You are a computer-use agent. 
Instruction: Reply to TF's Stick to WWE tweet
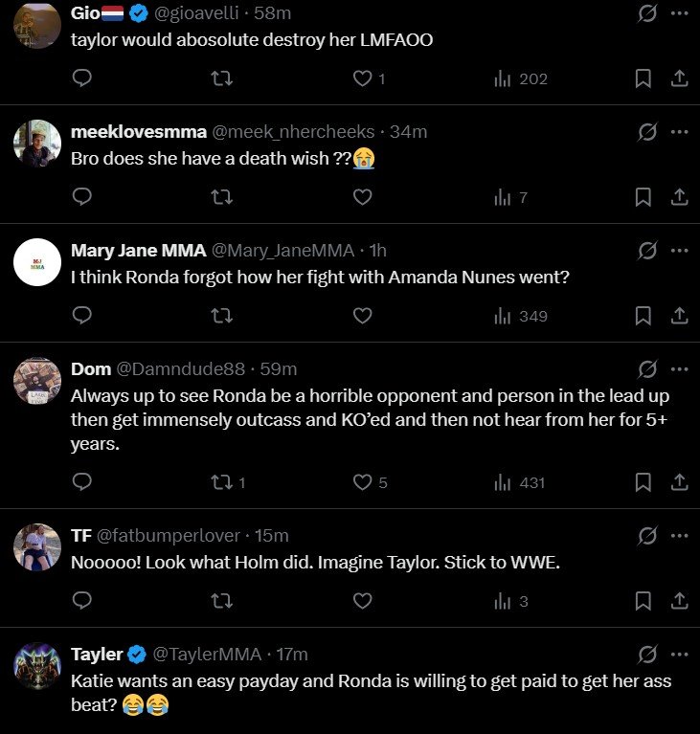click(82, 601)
